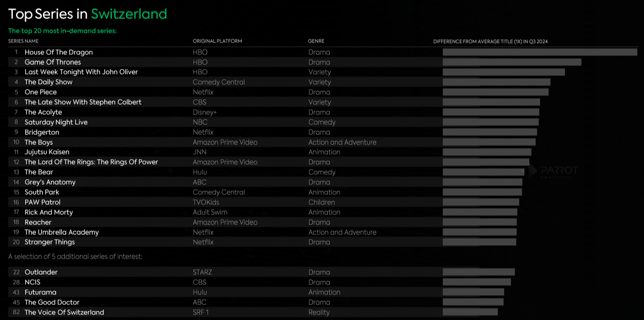Select ABC platform in The Good Doctor row
The image size is (644, 320).
pyautogui.click(x=200, y=302)
